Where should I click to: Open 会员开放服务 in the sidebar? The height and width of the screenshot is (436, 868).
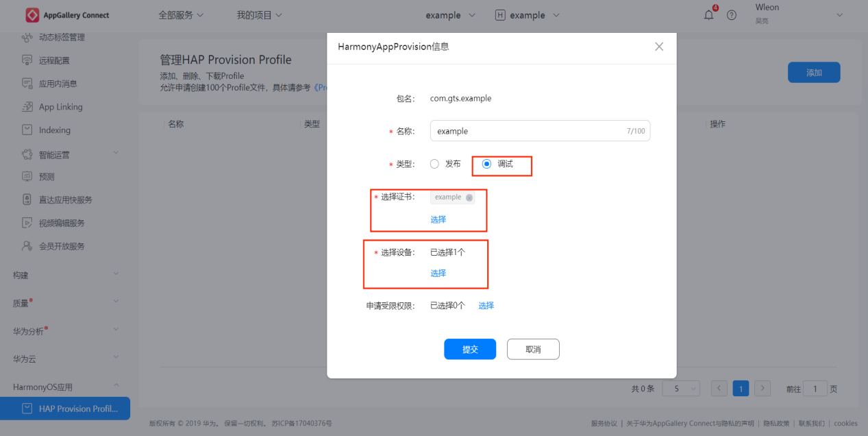pyautogui.click(x=62, y=246)
